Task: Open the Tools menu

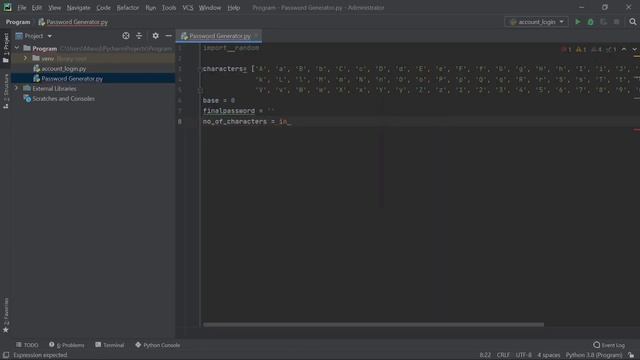Action: click(x=169, y=8)
